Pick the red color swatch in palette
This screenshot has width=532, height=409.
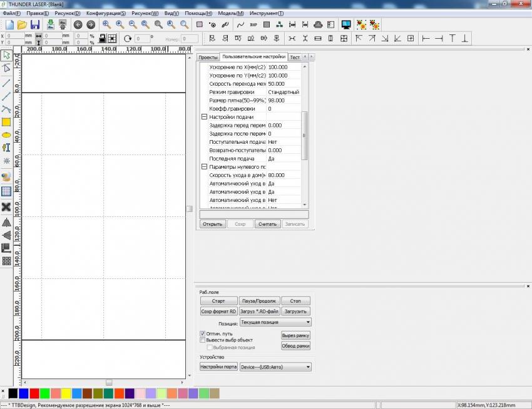pos(34,393)
